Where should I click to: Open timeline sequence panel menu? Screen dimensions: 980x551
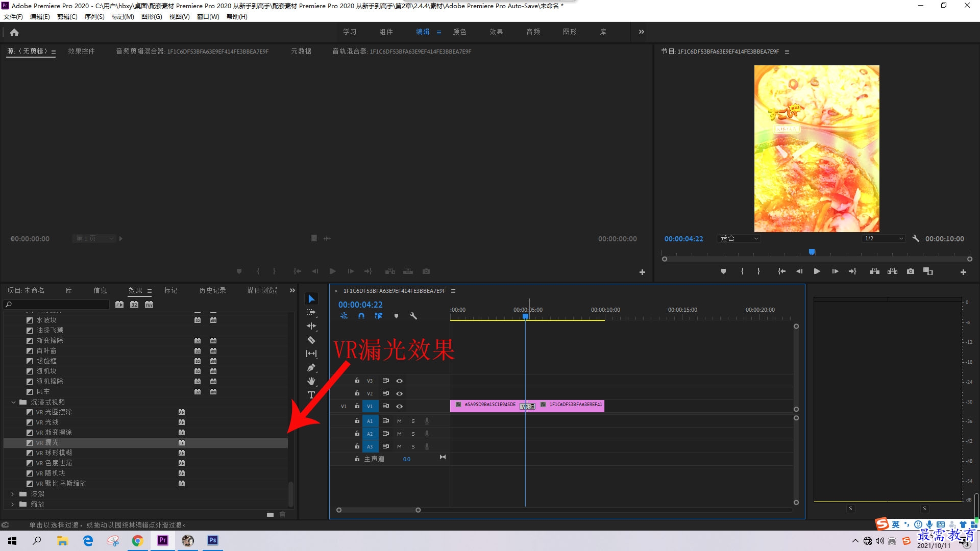point(453,291)
